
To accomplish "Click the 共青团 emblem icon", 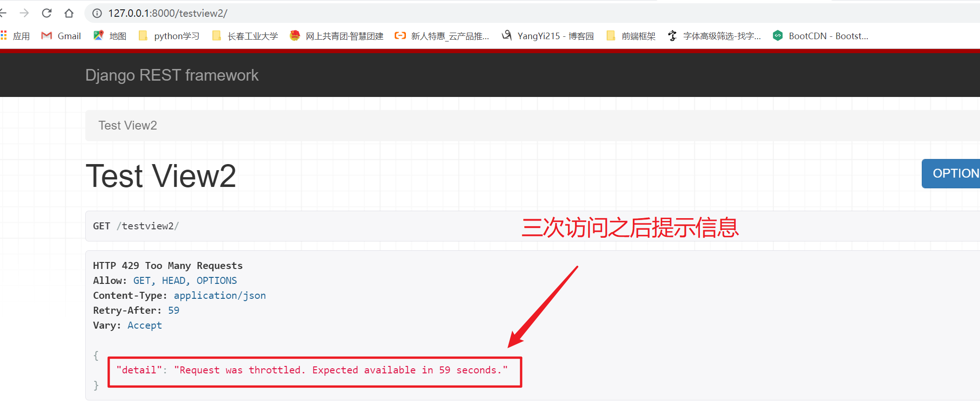I will pyautogui.click(x=295, y=35).
